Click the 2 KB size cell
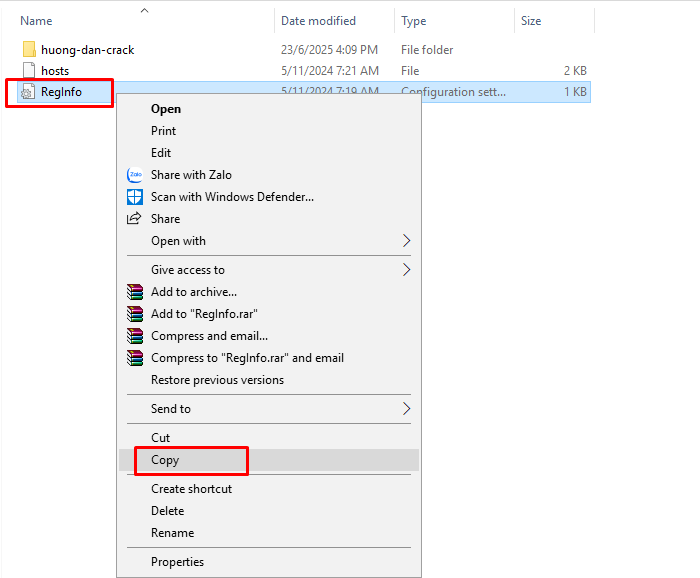This screenshot has height=578, width=700. [x=575, y=71]
